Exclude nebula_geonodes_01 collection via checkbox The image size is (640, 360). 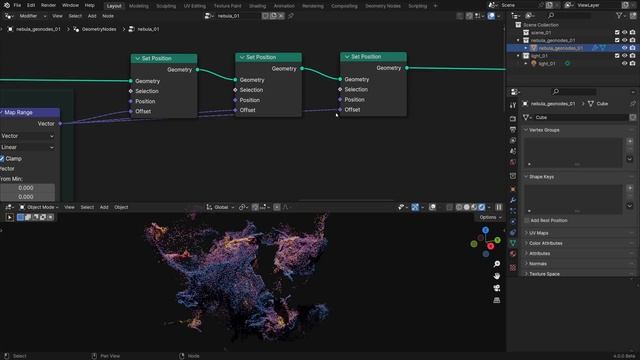click(617, 40)
